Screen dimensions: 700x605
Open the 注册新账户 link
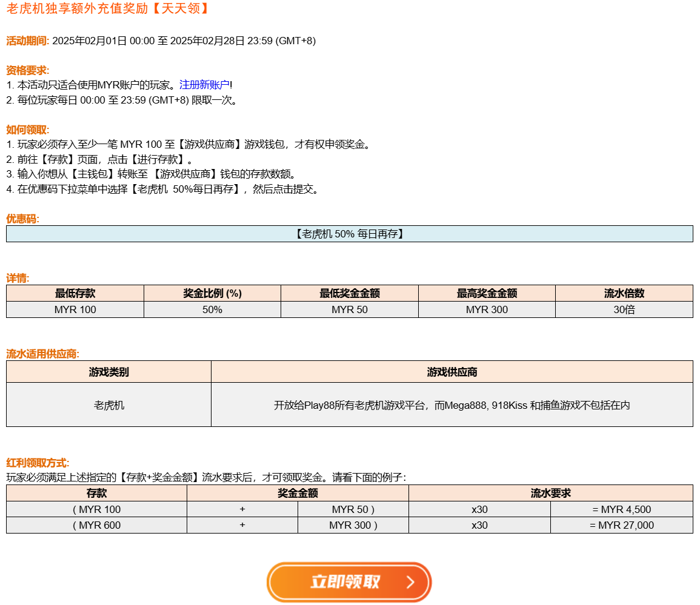(x=204, y=85)
